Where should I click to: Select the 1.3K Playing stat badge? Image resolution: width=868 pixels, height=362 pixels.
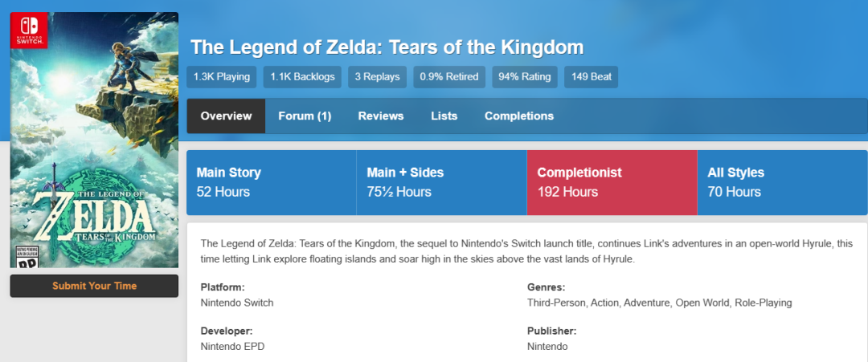tap(222, 77)
